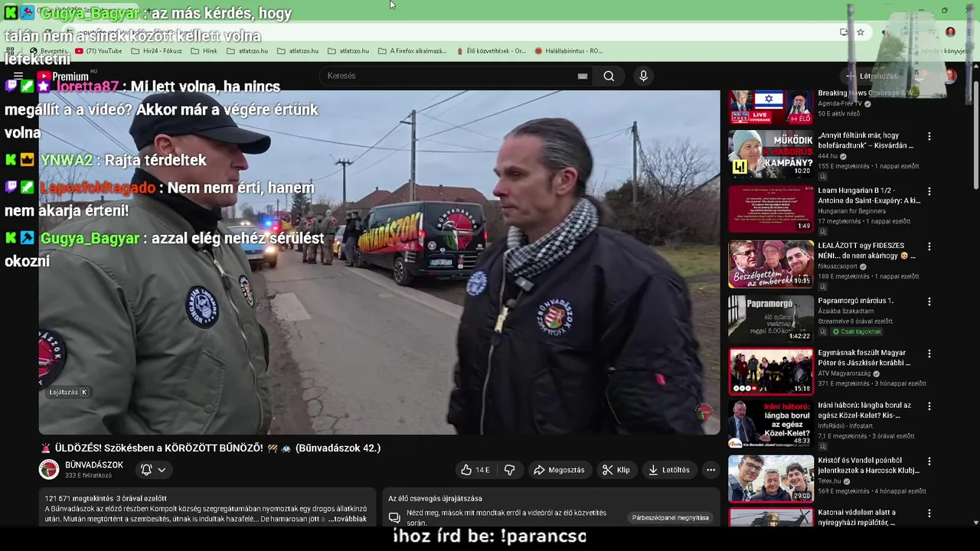Open Hír24 - Fókusz bookmark folder
The width and height of the screenshot is (980, 551).
(x=156, y=51)
